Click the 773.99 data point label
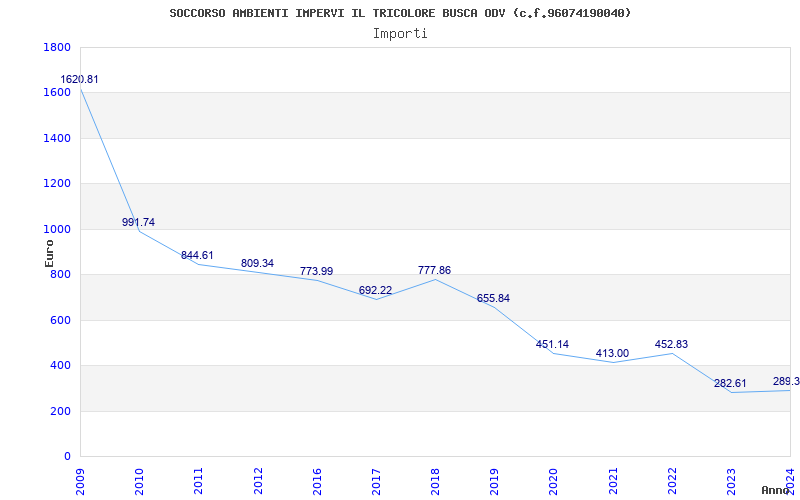 pyautogui.click(x=316, y=271)
